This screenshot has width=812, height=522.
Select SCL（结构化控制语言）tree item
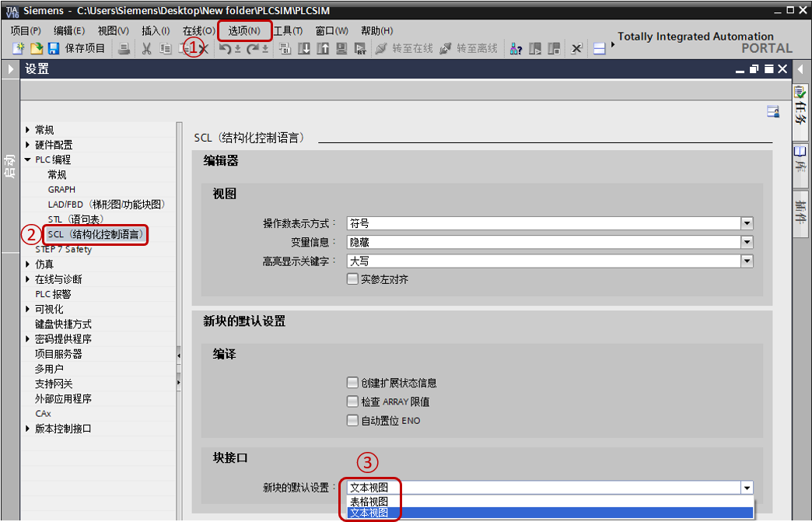click(96, 235)
